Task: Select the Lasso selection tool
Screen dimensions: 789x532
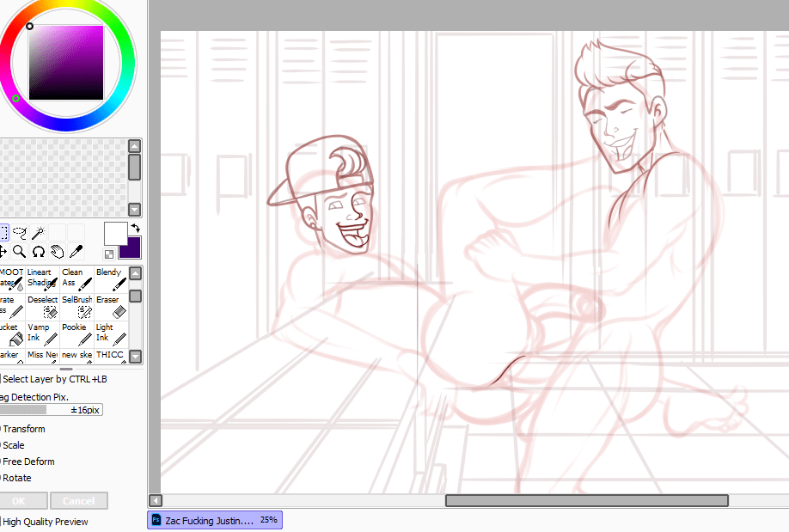Action: (x=20, y=232)
